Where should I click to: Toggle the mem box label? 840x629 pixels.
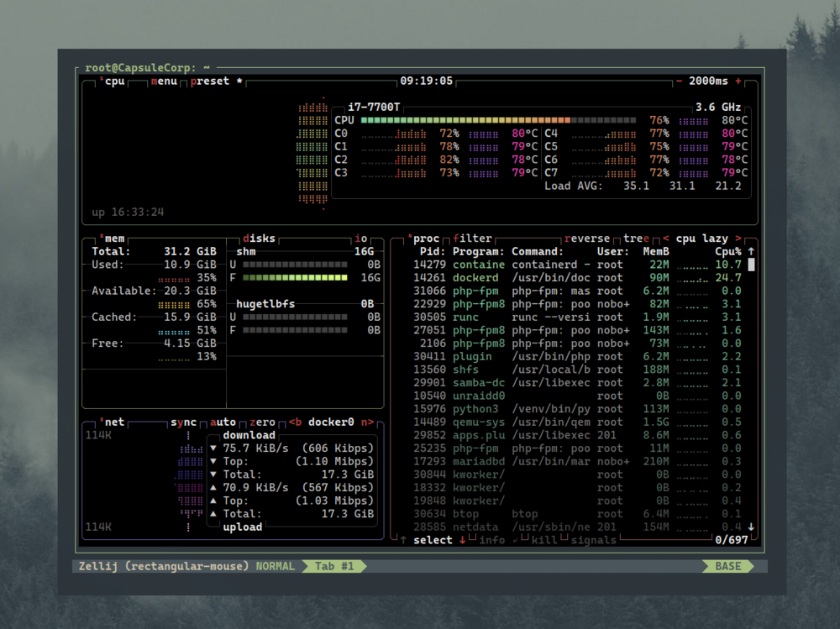click(114, 238)
